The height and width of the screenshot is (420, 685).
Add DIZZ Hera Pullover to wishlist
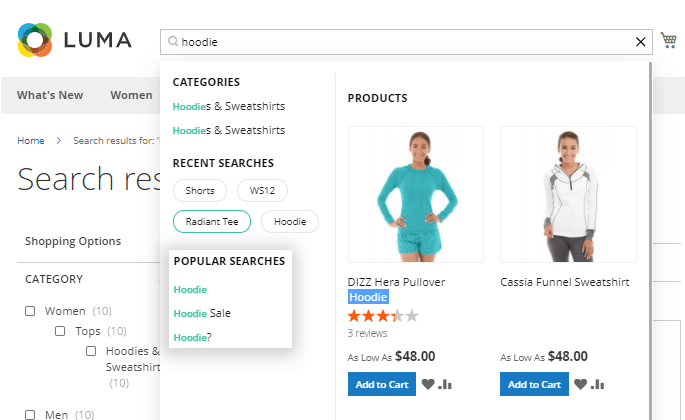coord(428,384)
